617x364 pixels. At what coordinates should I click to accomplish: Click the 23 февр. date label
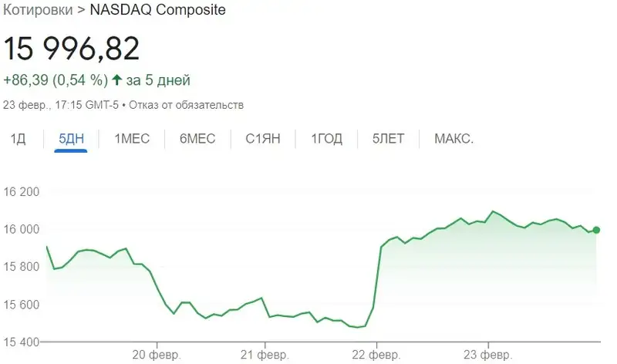coord(487,354)
